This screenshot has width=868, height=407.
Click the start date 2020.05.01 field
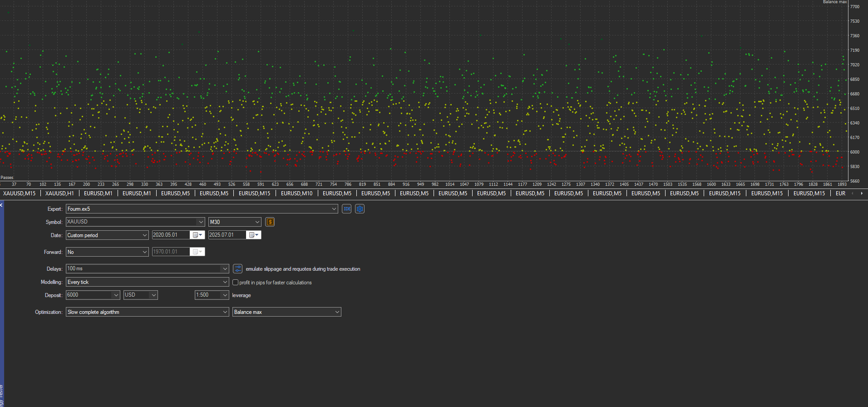click(171, 235)
